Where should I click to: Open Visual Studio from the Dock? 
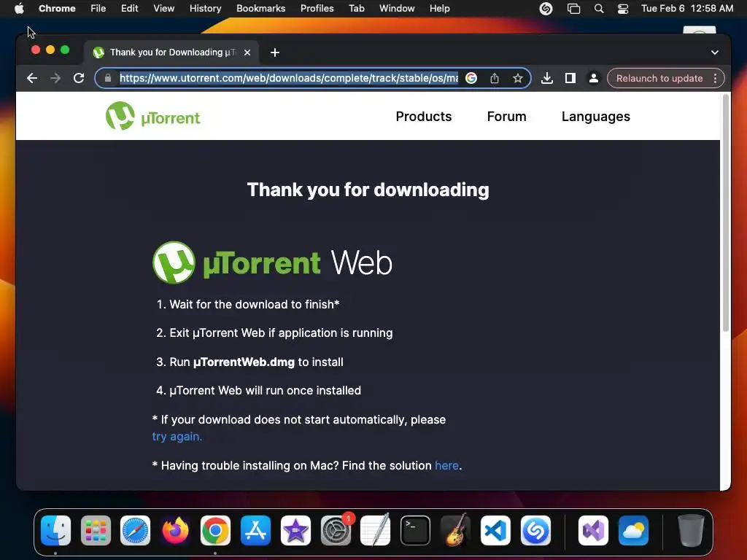pos(593,531)
